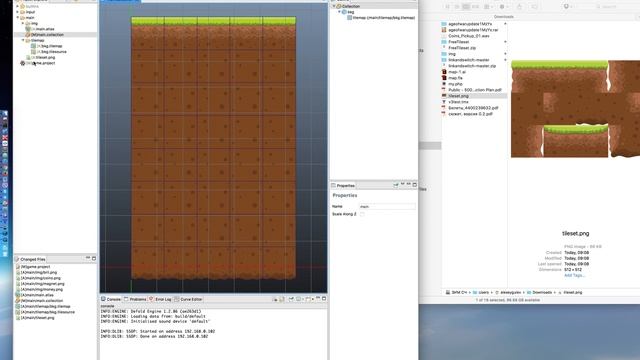Click the Finder column view icon
This screenshot has height=360, width=640.
(467, 7)
